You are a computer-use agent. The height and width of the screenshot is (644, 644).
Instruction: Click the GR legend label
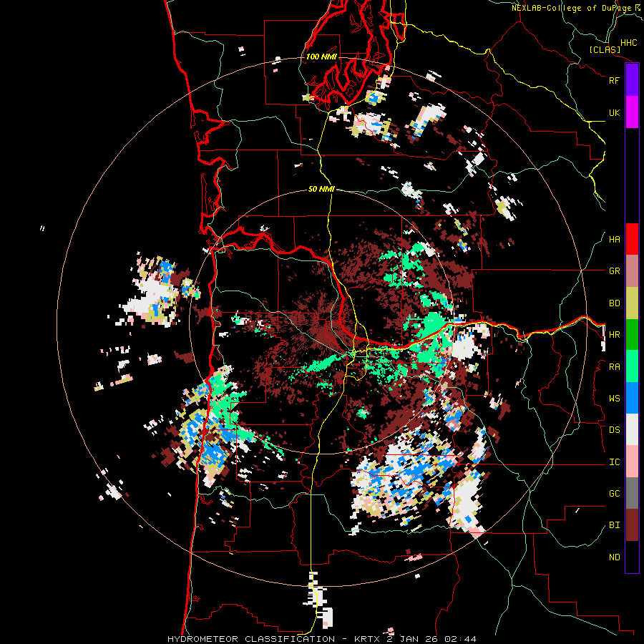point(614,271)
